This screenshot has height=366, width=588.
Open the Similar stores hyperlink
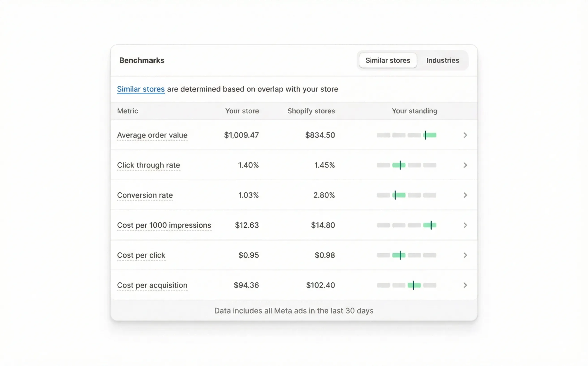tap(141, 89)
